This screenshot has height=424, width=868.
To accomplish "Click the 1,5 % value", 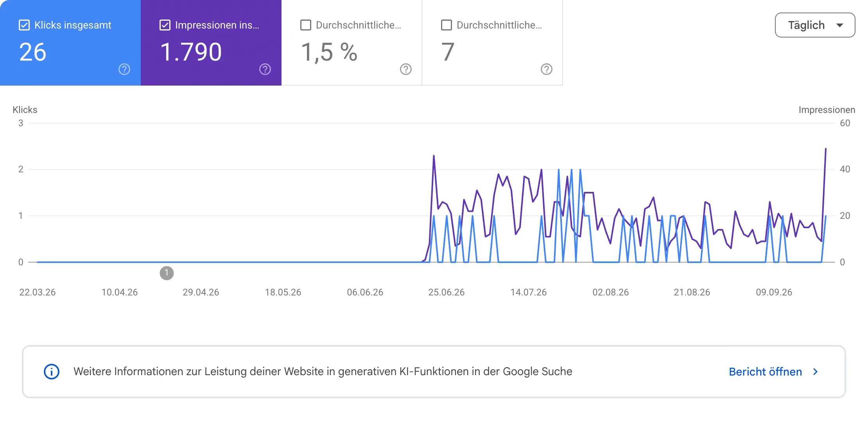I will 329,52.
